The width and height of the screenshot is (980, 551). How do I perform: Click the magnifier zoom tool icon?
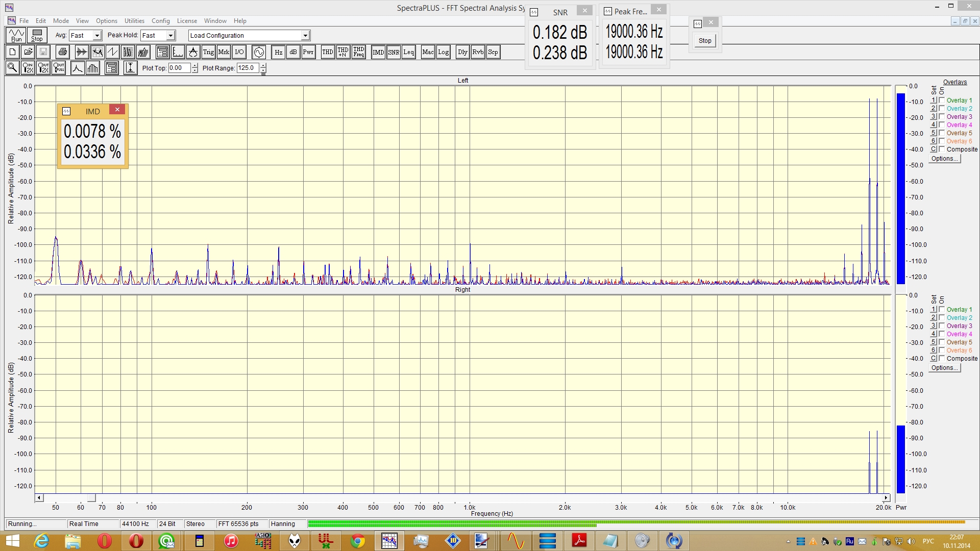(12, 68)
